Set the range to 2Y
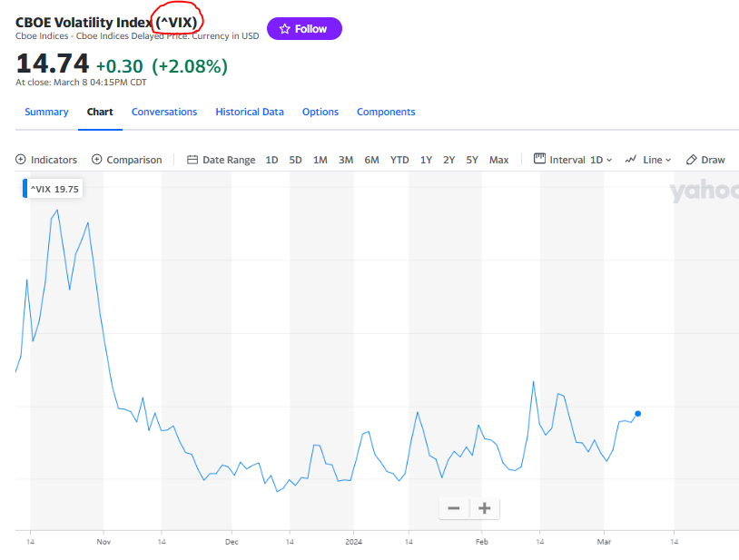The image size is (739, 560). pyautogui.click(x=449, y=160)
